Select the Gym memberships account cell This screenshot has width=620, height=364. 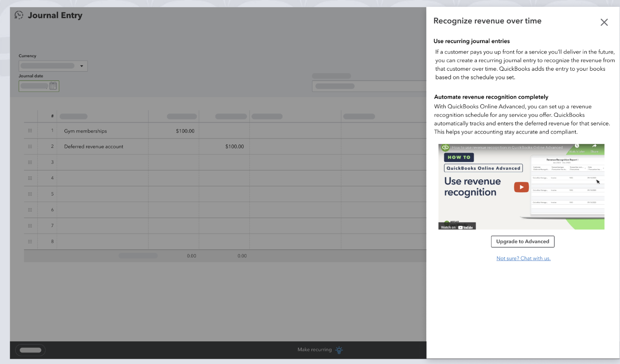[x=102, y=131]
